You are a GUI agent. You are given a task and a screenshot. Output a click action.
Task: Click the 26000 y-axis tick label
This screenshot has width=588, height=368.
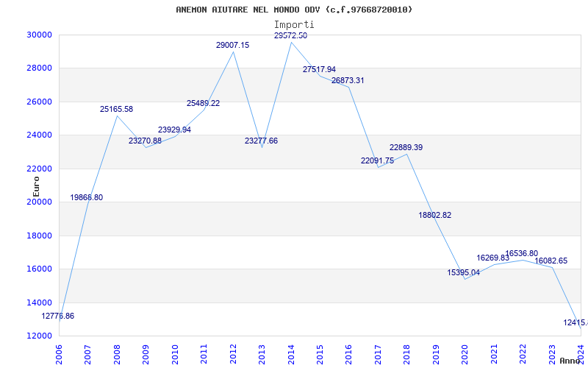39,102
